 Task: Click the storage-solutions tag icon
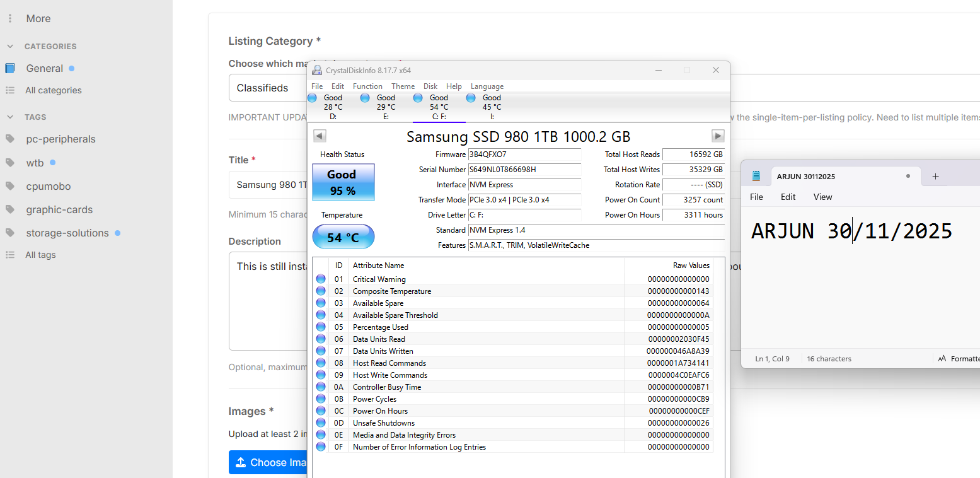pyautogui.click(x=10, y=233)
